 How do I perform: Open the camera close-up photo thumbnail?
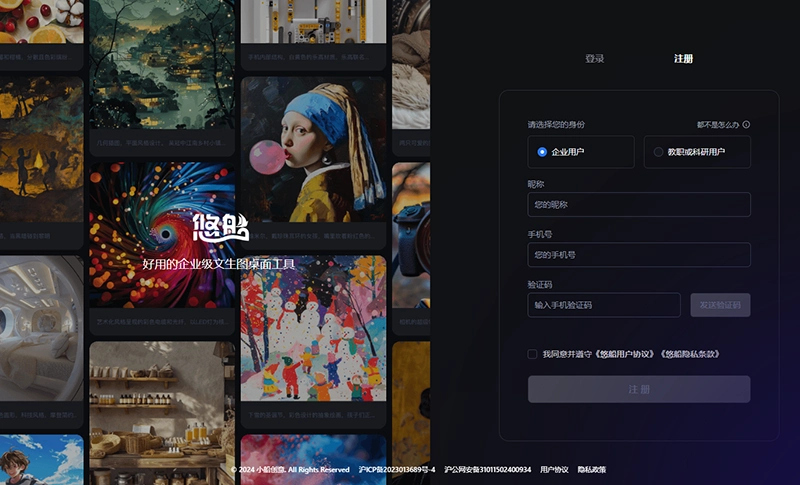(411, 235)
